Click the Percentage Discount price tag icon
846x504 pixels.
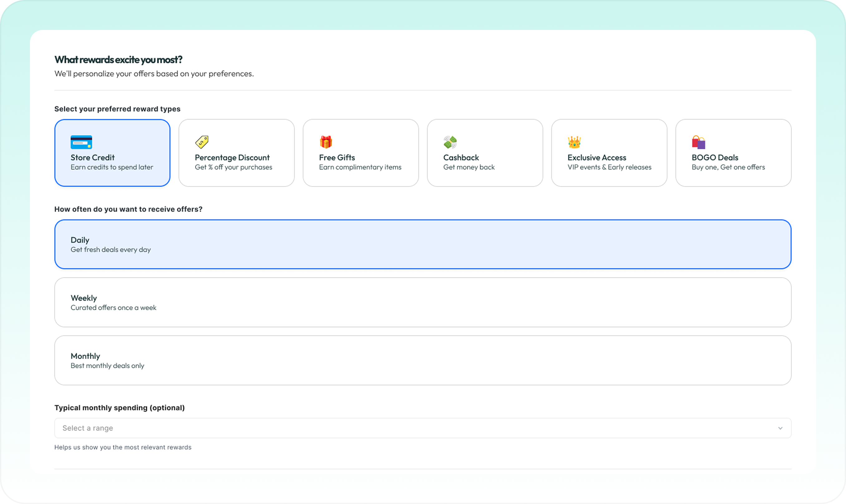pyautogui.click(x=202, y=142)
